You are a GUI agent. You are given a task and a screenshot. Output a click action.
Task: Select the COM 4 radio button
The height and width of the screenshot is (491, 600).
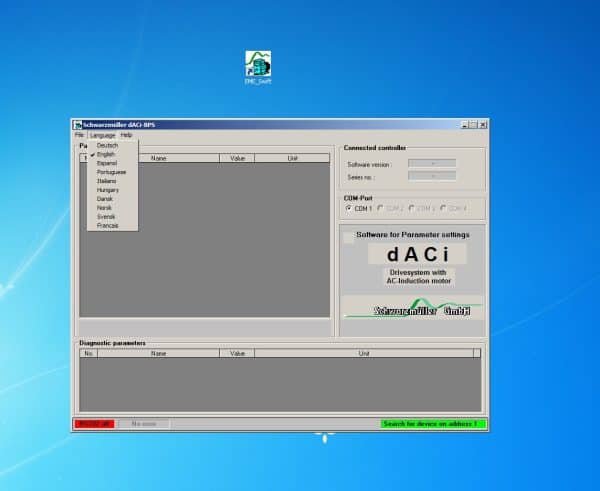pos(443,208)
